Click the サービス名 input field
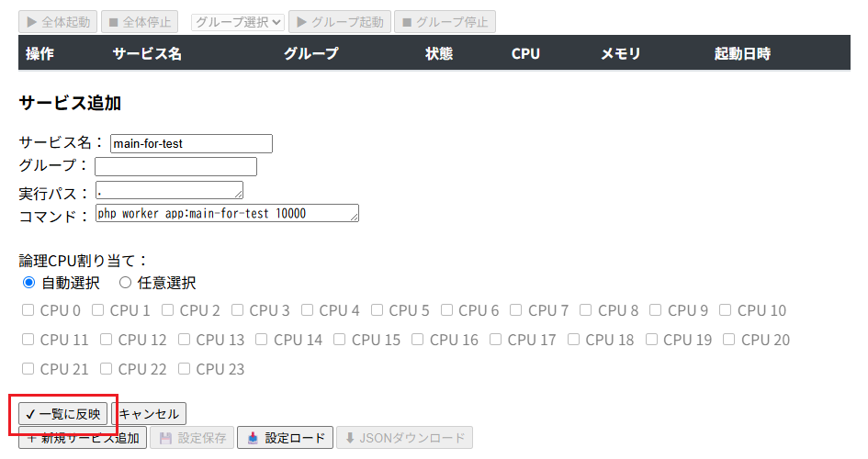Image resolution: width=868 pixels, height=459 pixels. [x=191, y=143]
